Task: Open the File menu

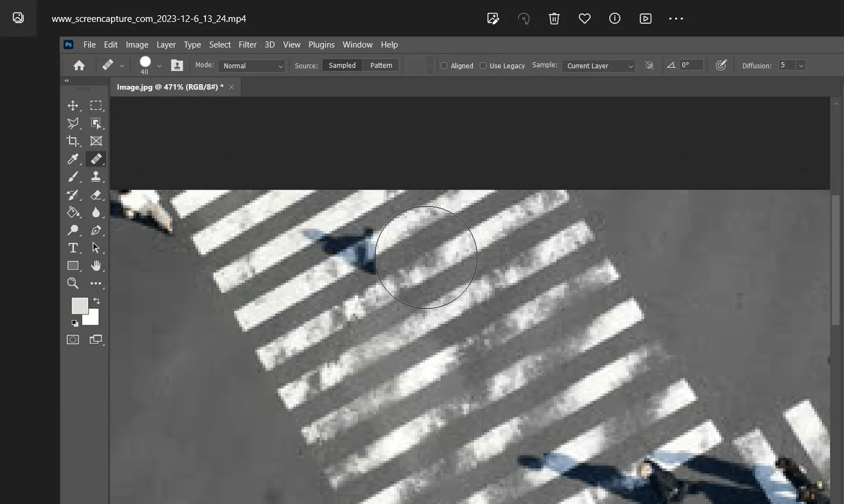Action: click(90, 44)
